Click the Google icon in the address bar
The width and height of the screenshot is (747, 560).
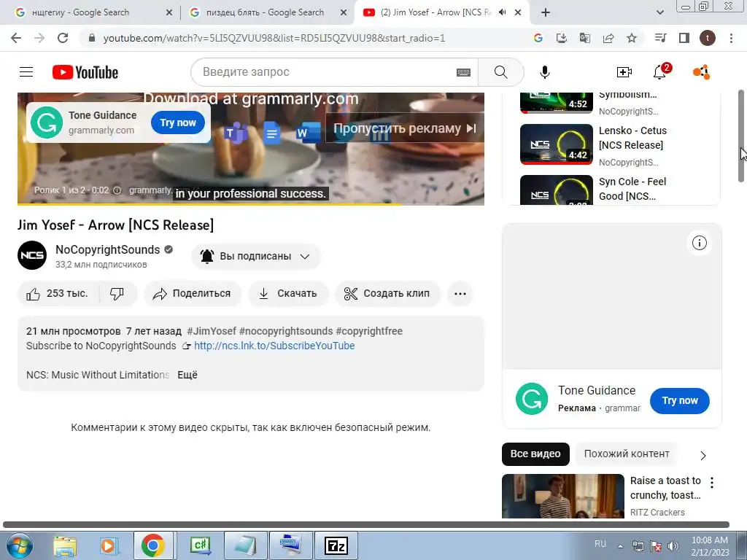coord(538,38)
